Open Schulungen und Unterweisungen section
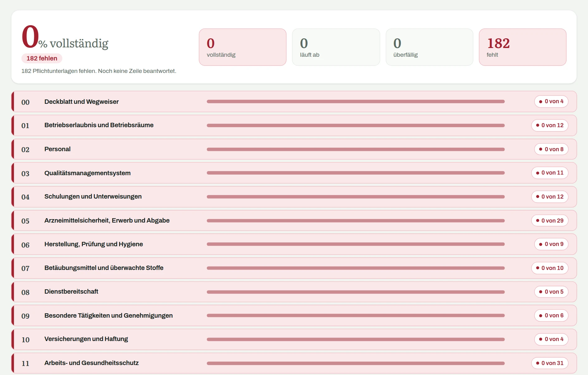 click(294, 197)
